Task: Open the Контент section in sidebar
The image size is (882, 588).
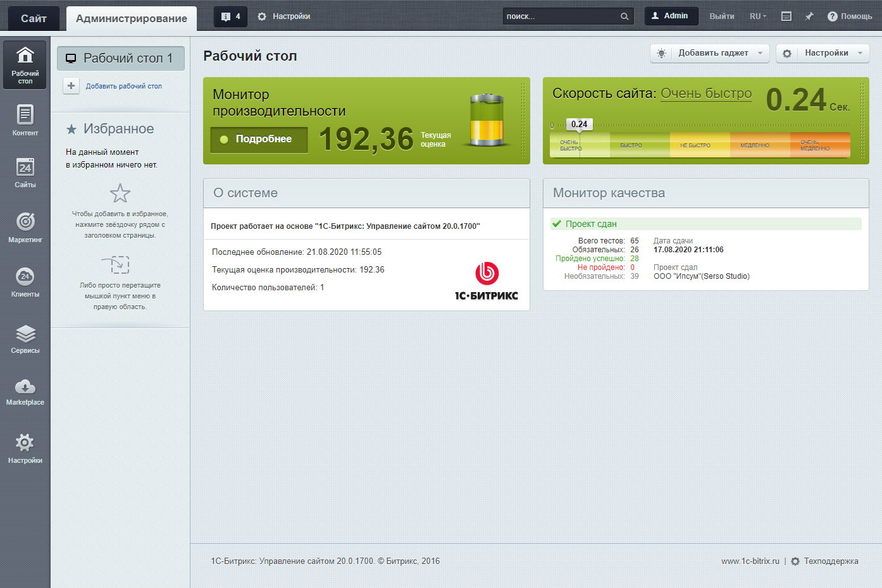Action: click(25, 120)
